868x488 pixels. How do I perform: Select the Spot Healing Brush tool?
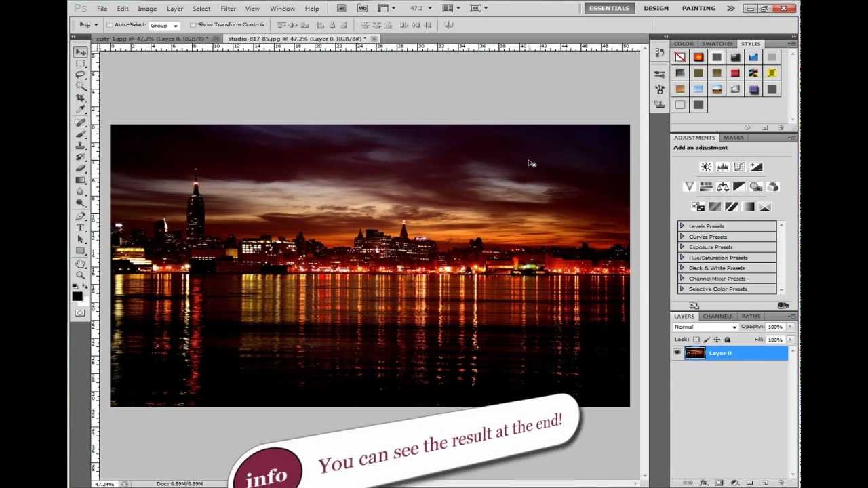pyautogui.click(x=80, y=123)
